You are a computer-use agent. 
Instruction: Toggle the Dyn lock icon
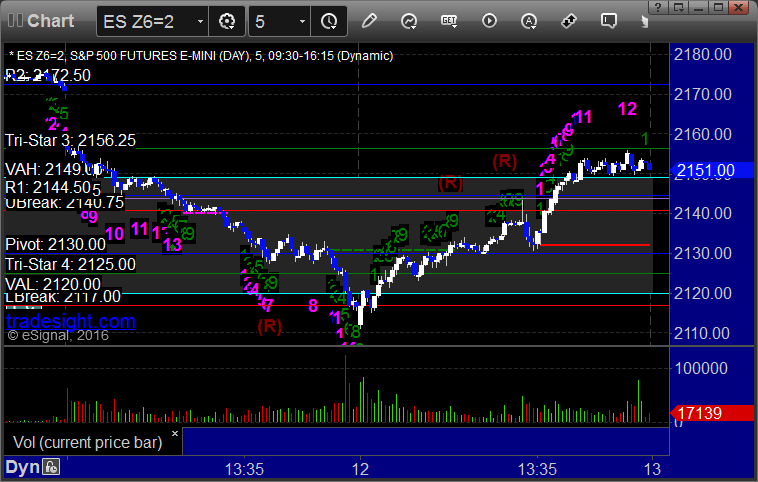[x=51, y=467]
